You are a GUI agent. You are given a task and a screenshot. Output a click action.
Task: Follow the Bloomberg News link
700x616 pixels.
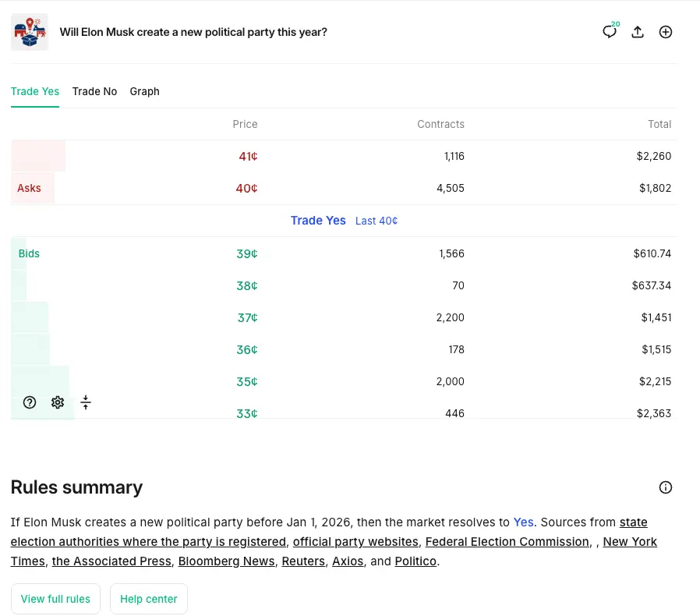click(226, 561)
